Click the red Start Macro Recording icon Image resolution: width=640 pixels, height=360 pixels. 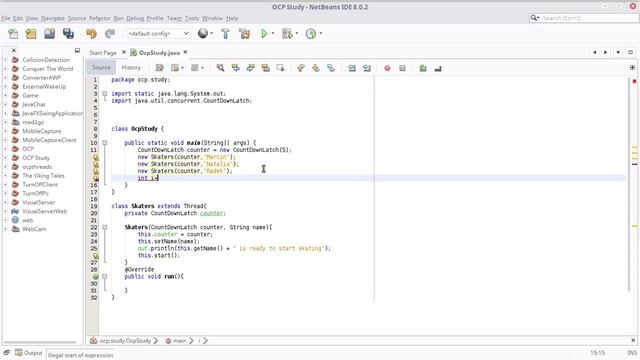click(x=387, y=68)
